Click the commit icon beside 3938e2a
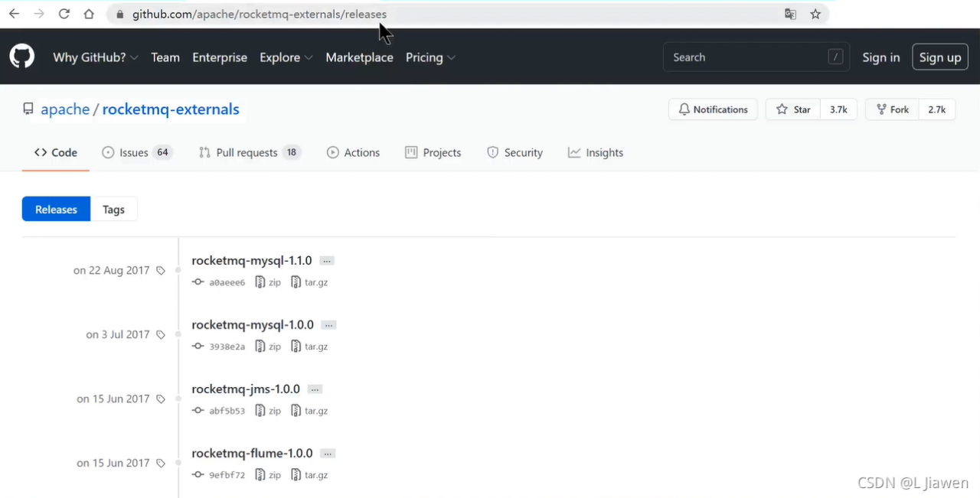Screen dimensions: 980x498 point(198,347)
